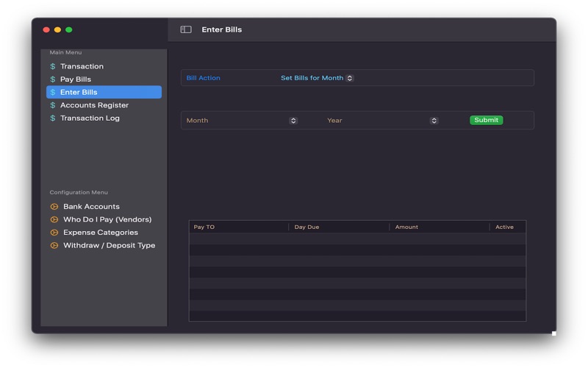Open the Year picker dropdown
The height and width of the screenshot is (368, 588).
(434, 121)
